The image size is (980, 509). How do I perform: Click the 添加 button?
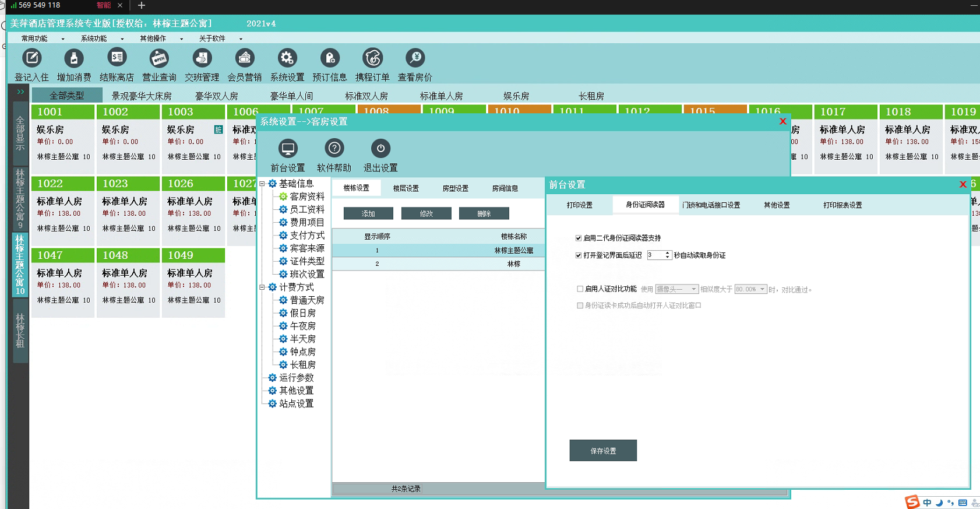[x=368, y=214]
